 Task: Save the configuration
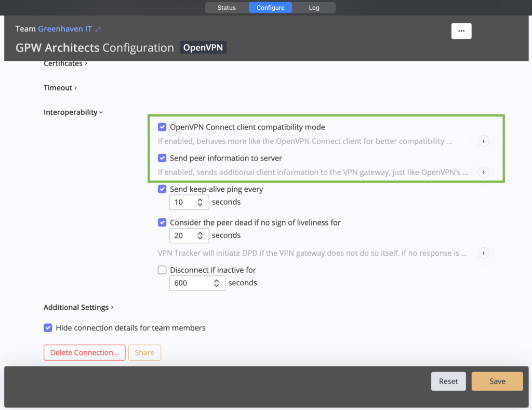click(497, 381)
